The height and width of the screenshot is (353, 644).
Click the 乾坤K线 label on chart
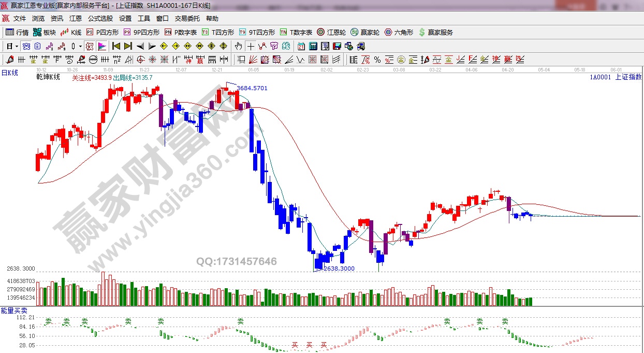tap(48, 77)
